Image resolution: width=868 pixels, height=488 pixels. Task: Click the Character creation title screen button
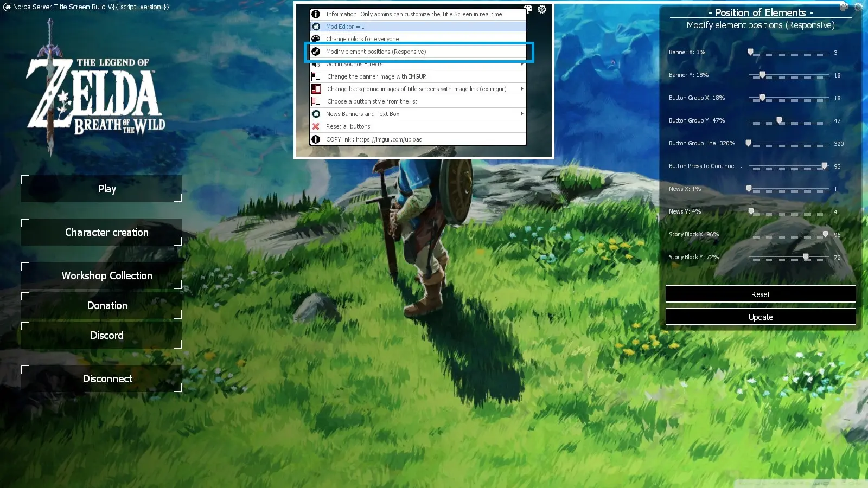tap(107, 233)
